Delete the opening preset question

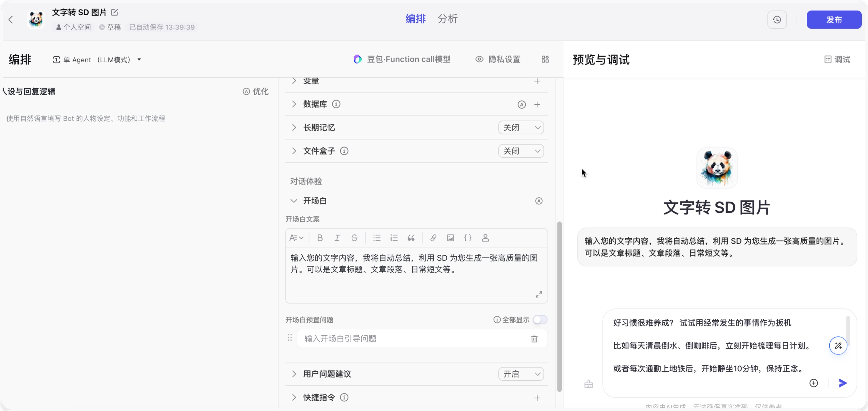534,339
